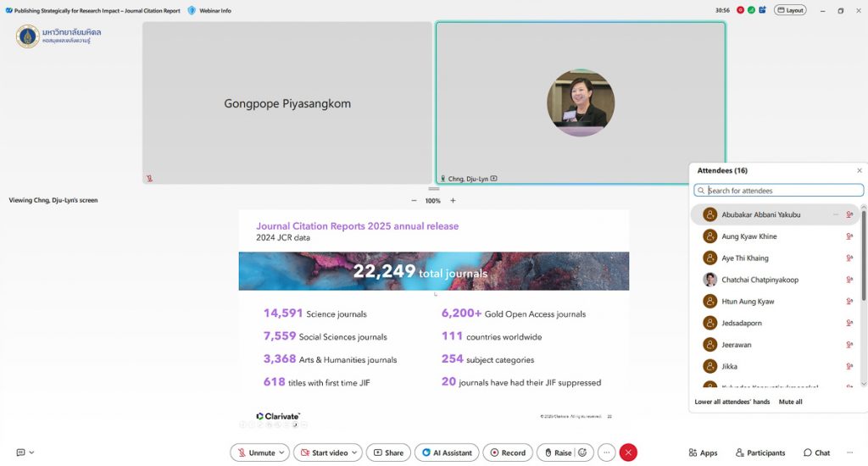Image resolution: width=868 pixels, height=466 pixels.
Task: Open the reactions smiley icon
Action: pos(582,452)
